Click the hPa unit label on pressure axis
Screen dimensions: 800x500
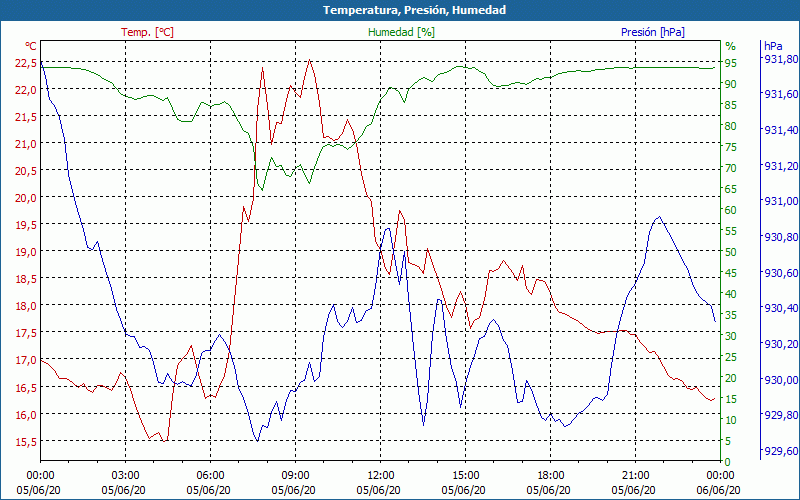(x=773, y=46)
